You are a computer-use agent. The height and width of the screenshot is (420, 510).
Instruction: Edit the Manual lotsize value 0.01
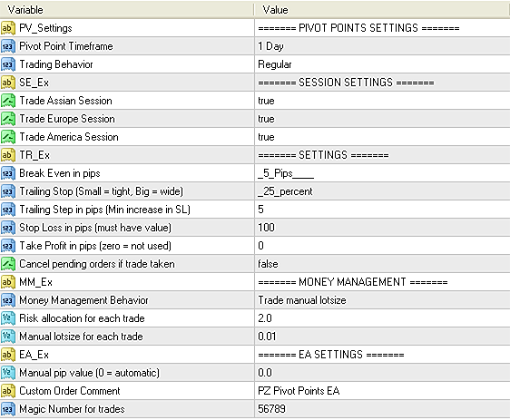point(382,337)
